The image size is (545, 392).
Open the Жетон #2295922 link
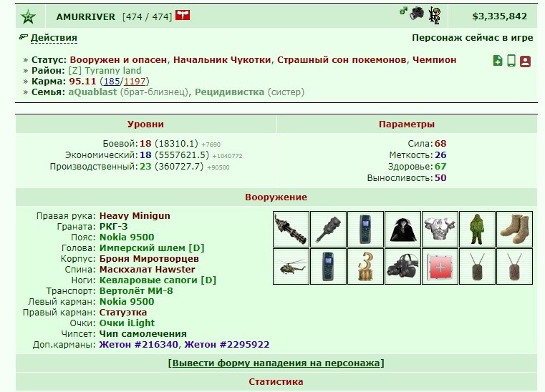pyautogui.click(x=226, y=345)
